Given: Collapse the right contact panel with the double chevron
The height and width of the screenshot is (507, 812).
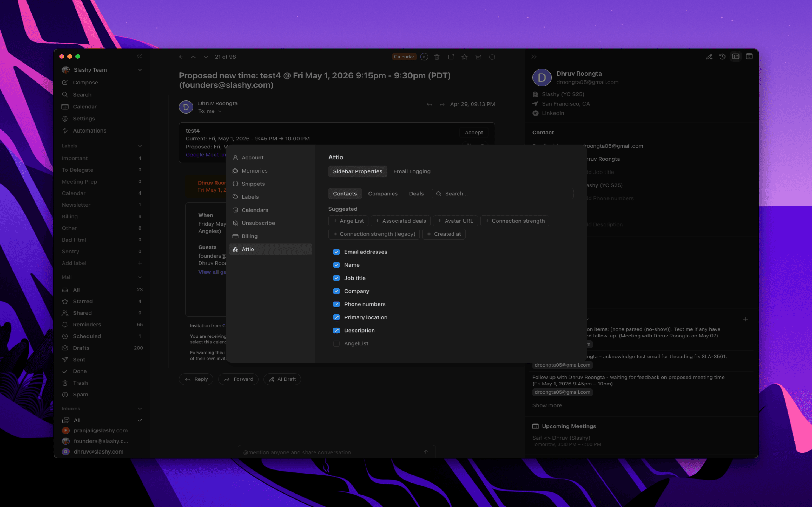Looking at the screenshot, I should point(534,57).
